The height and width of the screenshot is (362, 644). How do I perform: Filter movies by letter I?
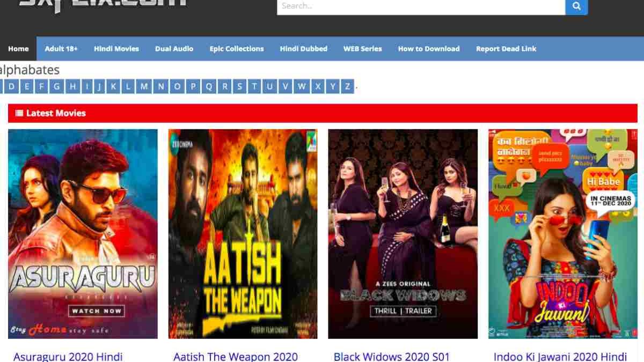tap(86, 86)
